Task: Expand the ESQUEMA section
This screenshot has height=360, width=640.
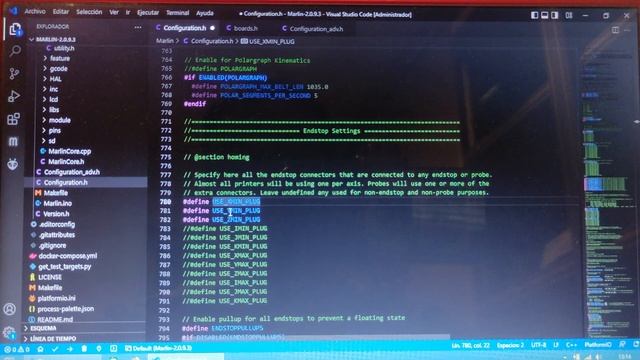Action: click(43, 328)
